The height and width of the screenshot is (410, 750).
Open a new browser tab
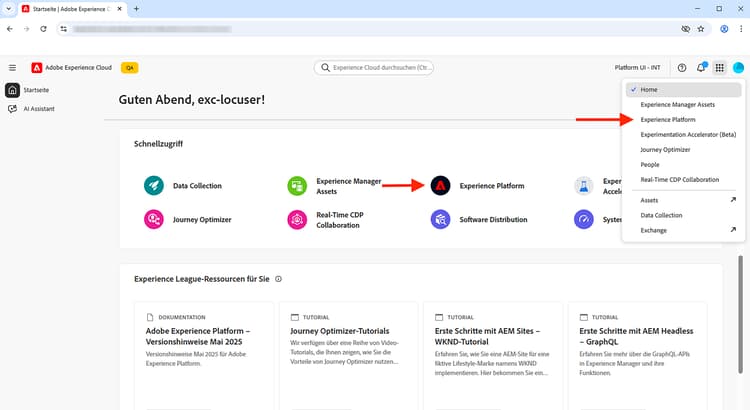click(136, 9)
